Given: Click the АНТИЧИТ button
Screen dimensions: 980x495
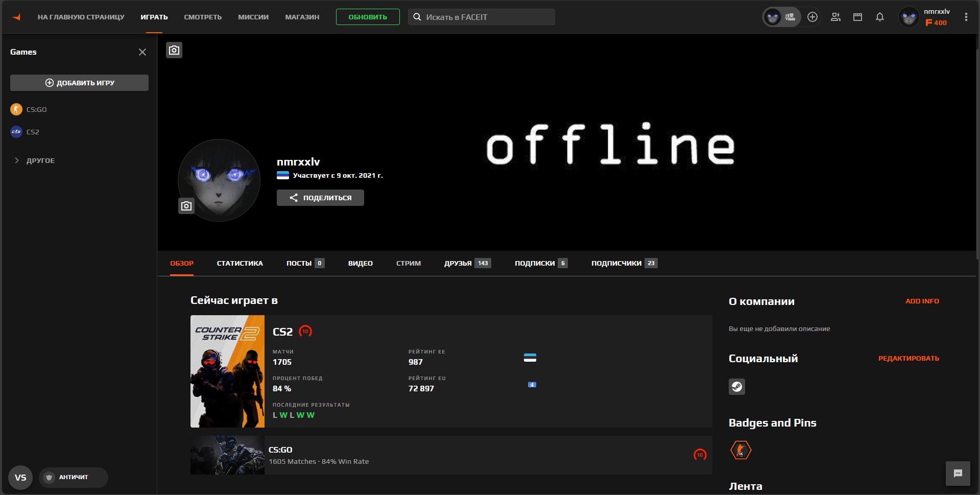Looking at the screenshot, I should [74, 478].
